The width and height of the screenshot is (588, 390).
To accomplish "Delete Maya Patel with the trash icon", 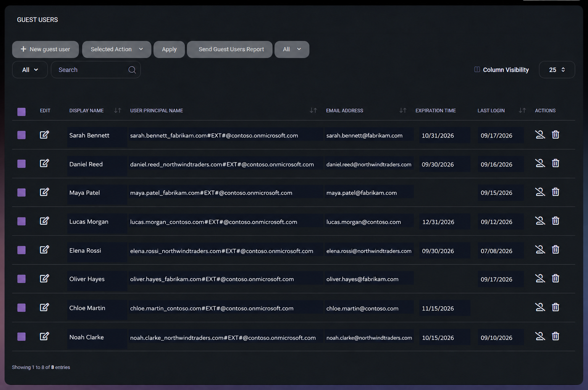I will tap(556, 192).
